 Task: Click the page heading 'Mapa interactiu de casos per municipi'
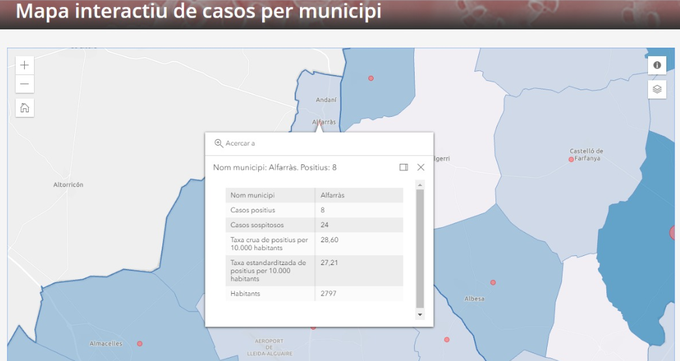click(199, 11)
